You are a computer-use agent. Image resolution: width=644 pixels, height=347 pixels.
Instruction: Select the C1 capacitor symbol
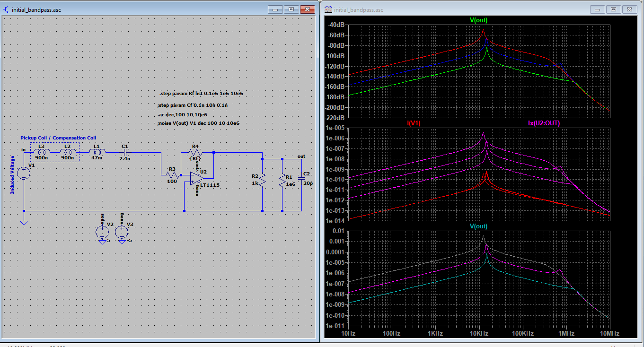tap(125, 152)
